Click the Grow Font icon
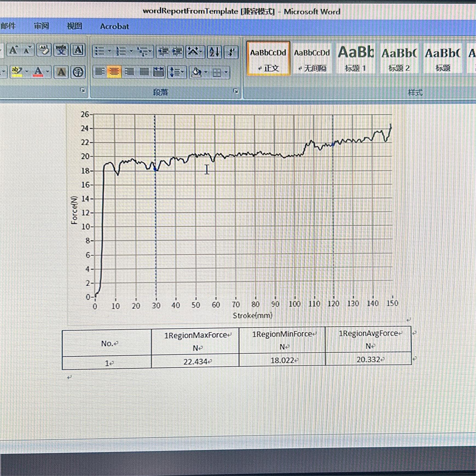 [13, 50]
